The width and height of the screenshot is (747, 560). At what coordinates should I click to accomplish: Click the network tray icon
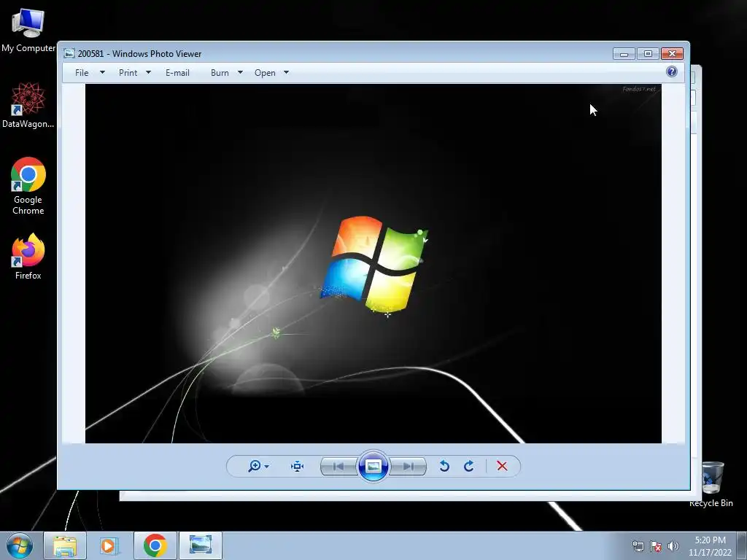[x=638, y=546]
